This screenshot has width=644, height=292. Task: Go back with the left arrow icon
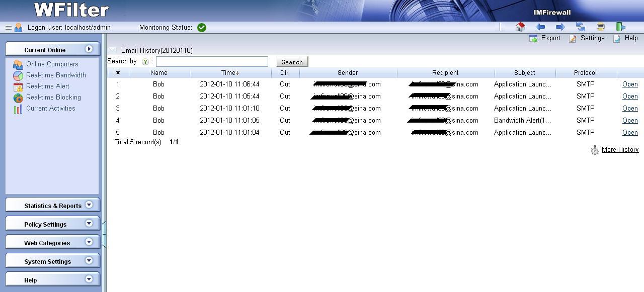pyautogui.click(x=540, y=27)
